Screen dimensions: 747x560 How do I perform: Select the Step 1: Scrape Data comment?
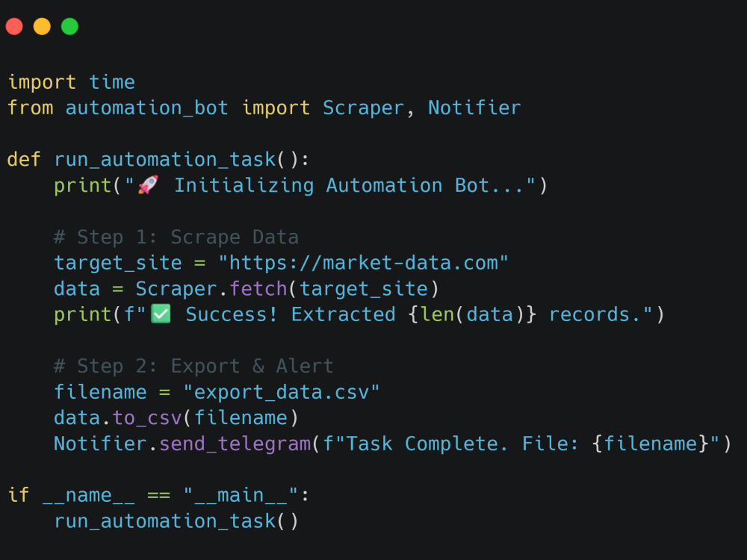coord(178,236)
